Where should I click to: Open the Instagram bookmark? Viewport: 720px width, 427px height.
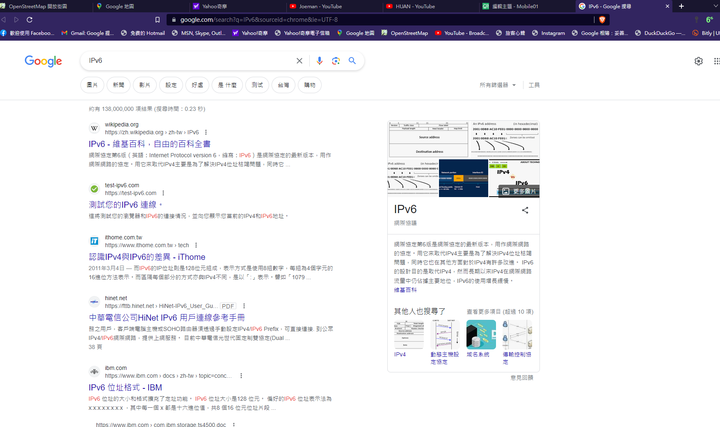(x=548, y=33)
